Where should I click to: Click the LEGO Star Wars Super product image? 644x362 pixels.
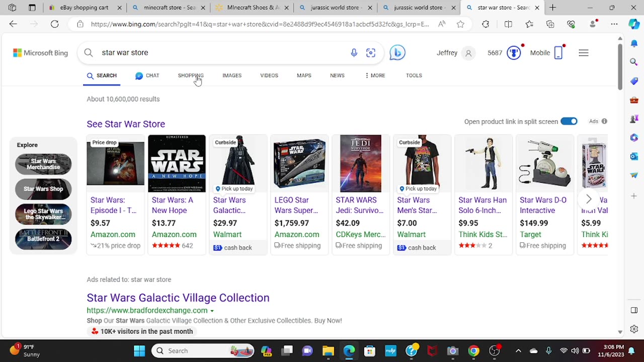(x=299, y=163)
